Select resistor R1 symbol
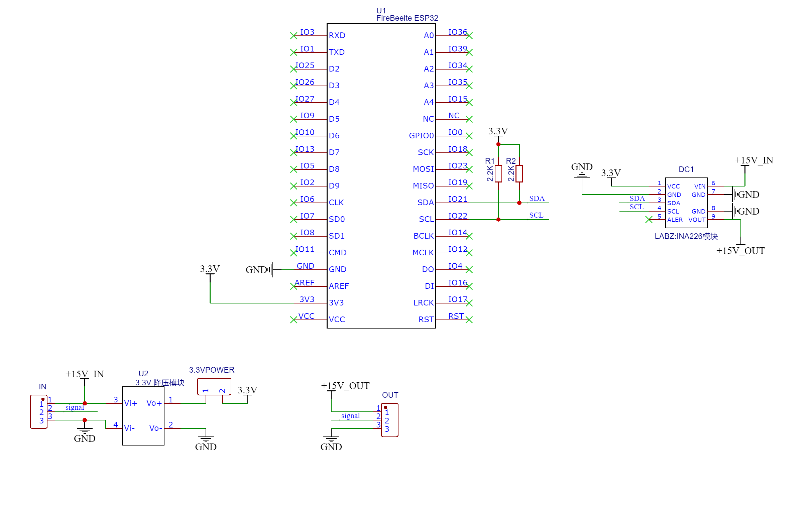The height and width of the screenshot is (507, 812). tap(498, 173)
